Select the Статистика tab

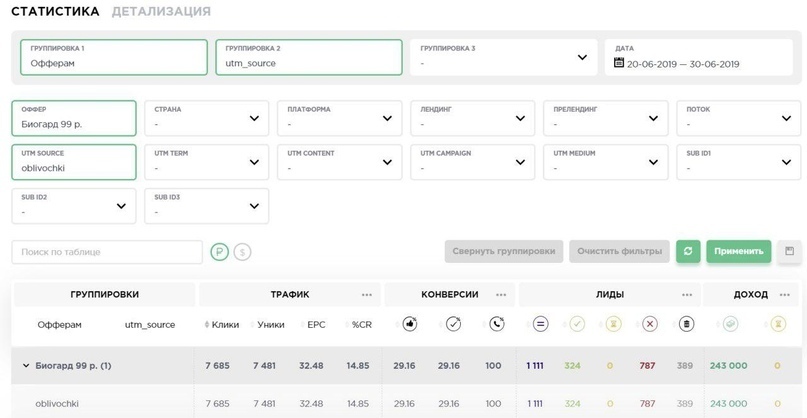tap(55, 11)
